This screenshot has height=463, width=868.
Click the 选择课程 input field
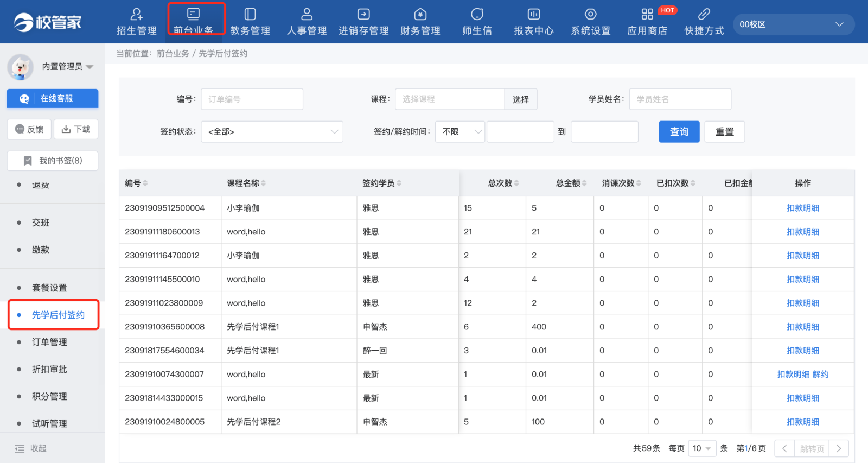coord(450,99)
